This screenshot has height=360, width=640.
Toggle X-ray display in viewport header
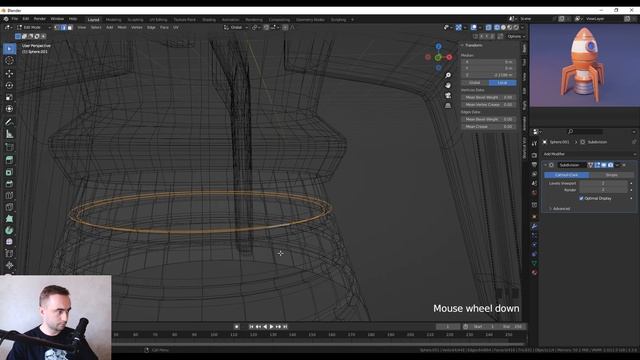[x=489, y=27]
